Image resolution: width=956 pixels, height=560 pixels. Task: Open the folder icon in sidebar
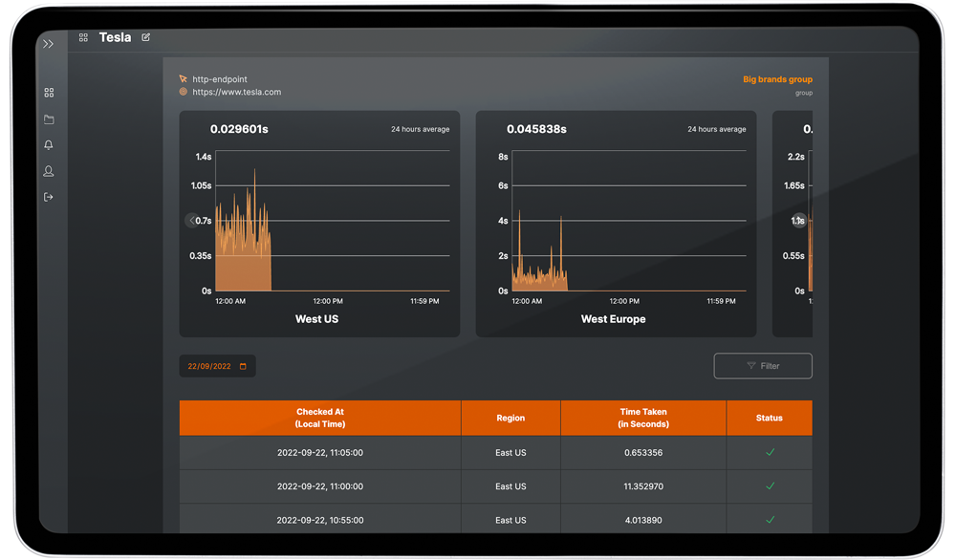[x=49, y=119]
